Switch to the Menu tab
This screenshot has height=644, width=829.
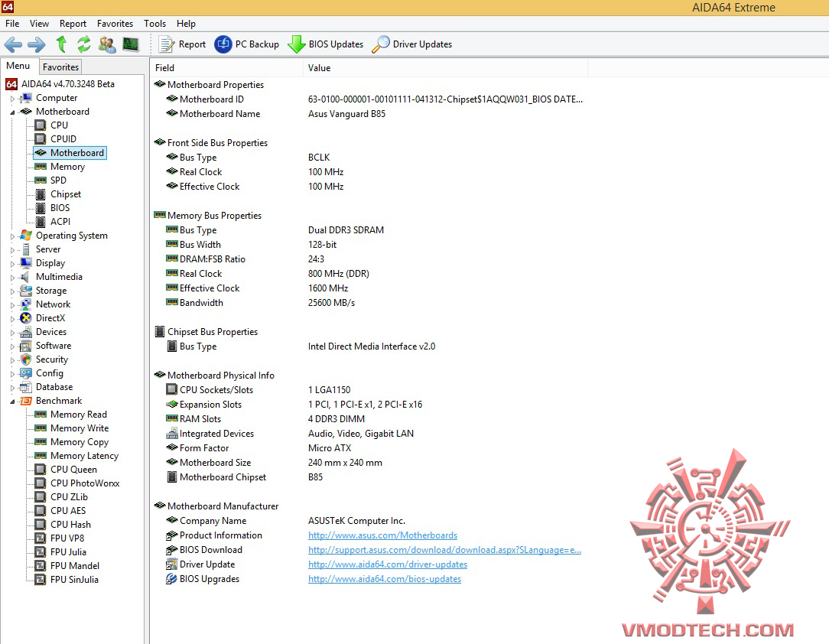18,66
